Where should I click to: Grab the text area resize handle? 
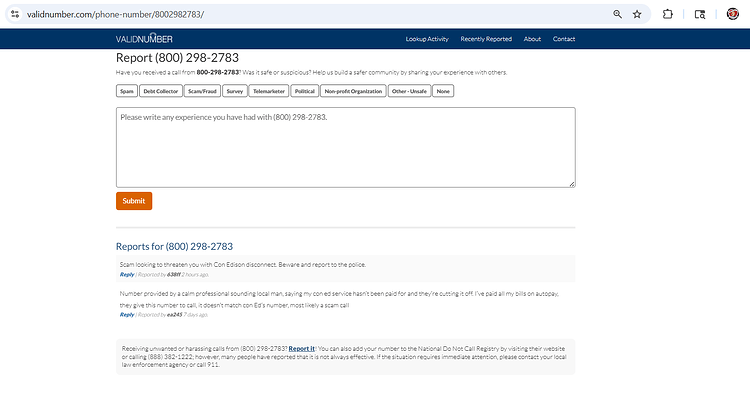572,184
